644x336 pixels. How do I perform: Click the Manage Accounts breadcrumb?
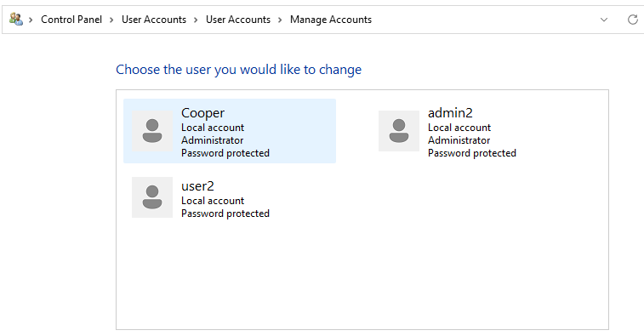click(331, 20)
